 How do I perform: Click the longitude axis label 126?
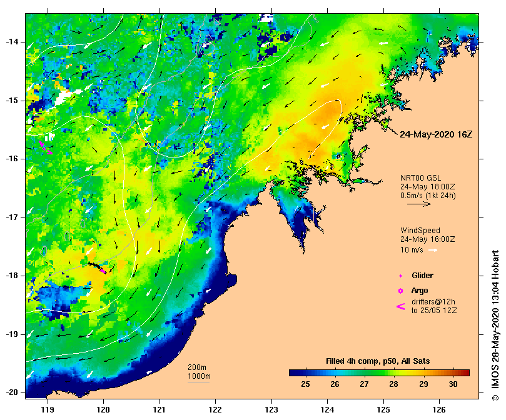click(x=439, y=409)
